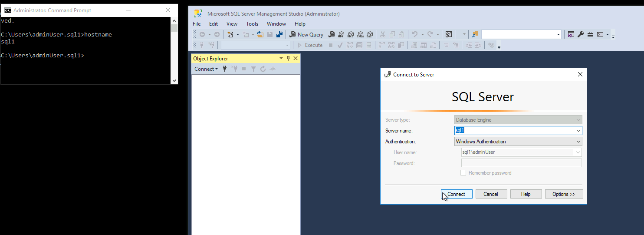
Task: Click Connect Object Explorer plug icon
Action: (225, 69)
